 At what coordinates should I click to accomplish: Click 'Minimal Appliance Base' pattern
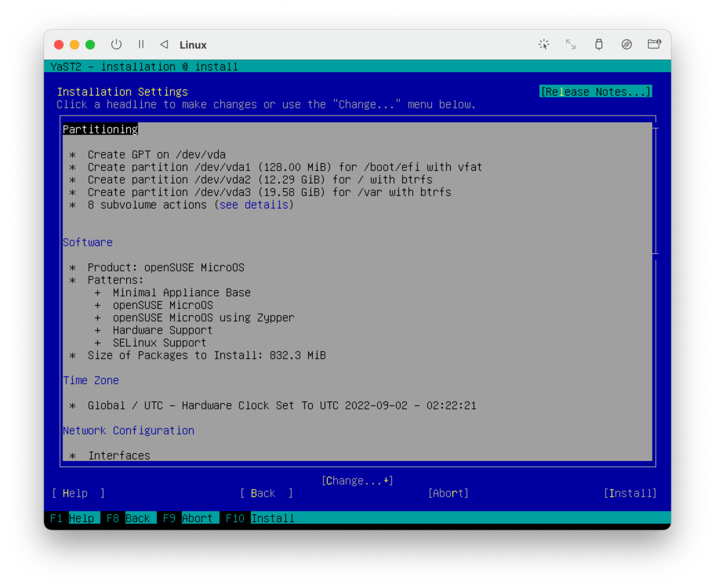181,293
